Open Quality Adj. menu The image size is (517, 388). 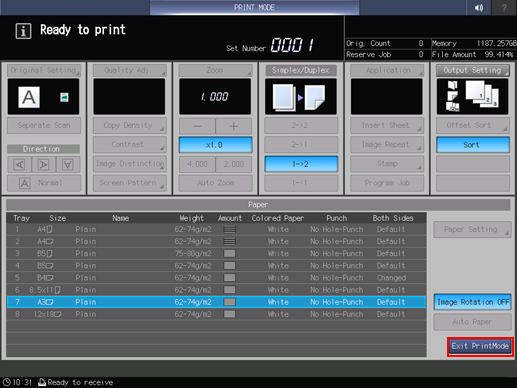point(129,70)
